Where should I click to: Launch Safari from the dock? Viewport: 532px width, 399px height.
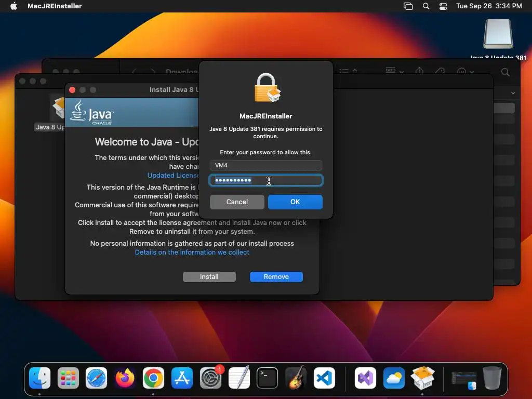point(96,378)
